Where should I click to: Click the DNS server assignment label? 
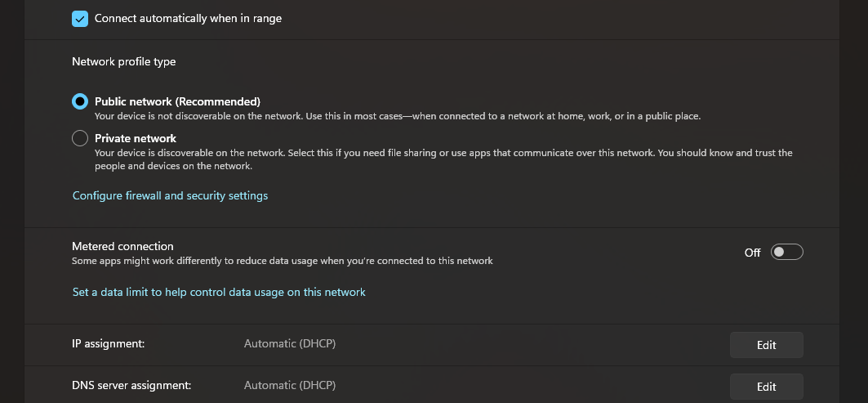[x=131, y=385]
